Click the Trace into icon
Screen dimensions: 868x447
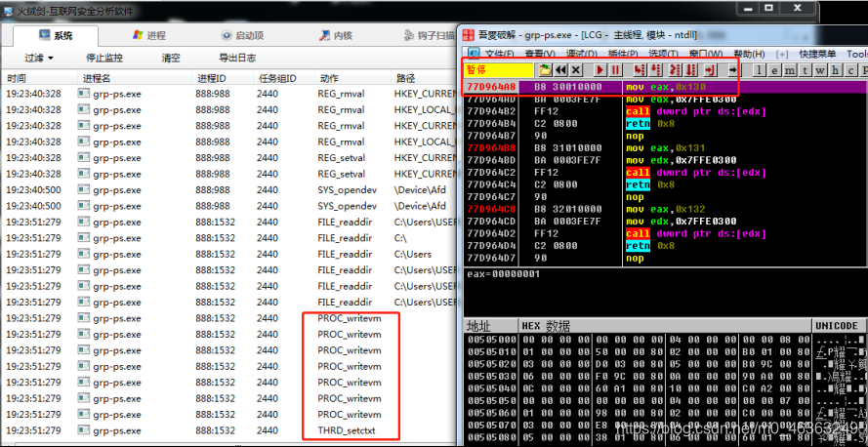pyautogui.click(x=675, y=70)
